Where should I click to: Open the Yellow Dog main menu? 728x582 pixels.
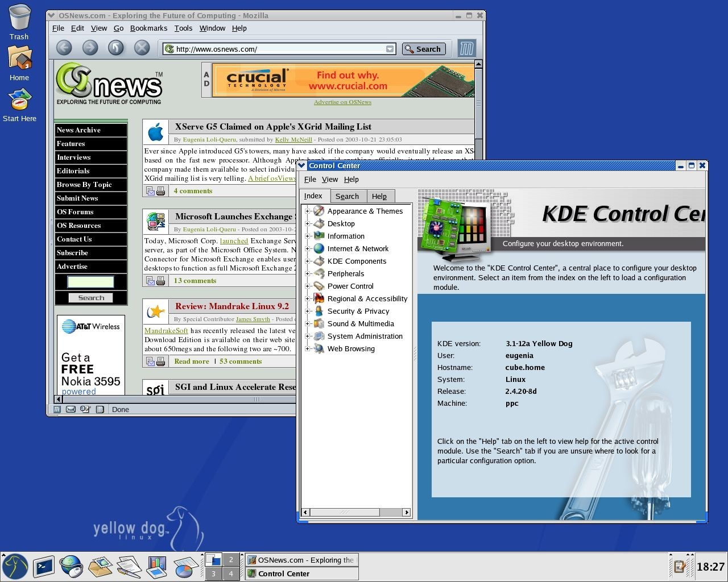point(15,567)
